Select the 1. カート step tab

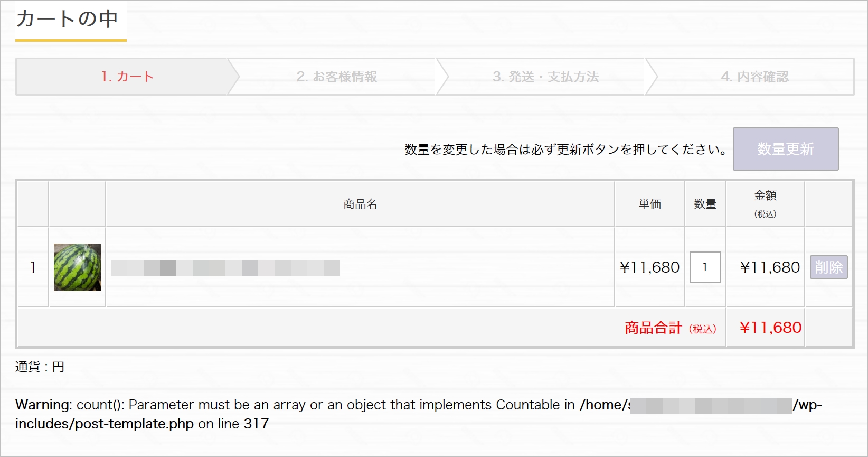(x=127, y=77)
